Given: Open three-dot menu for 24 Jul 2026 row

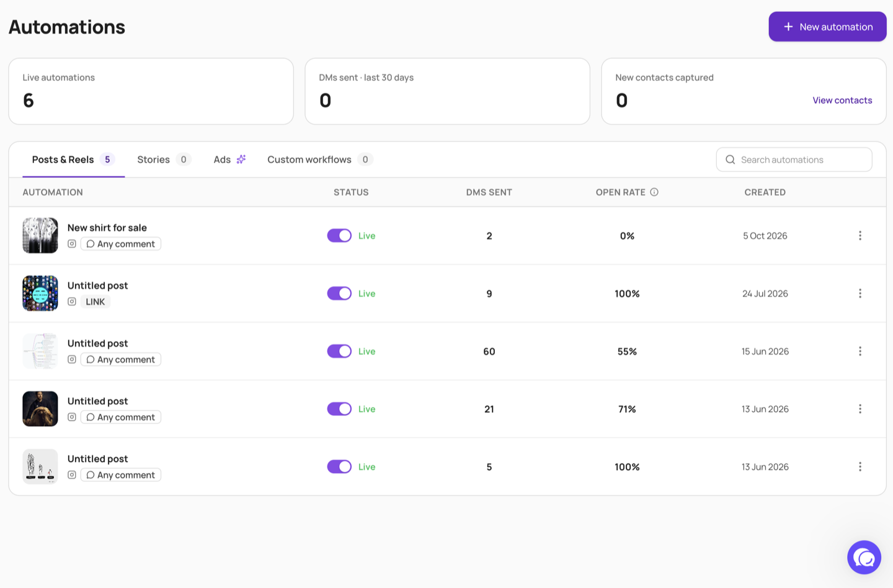Looking at the screenshot, I should pos(860,293).
